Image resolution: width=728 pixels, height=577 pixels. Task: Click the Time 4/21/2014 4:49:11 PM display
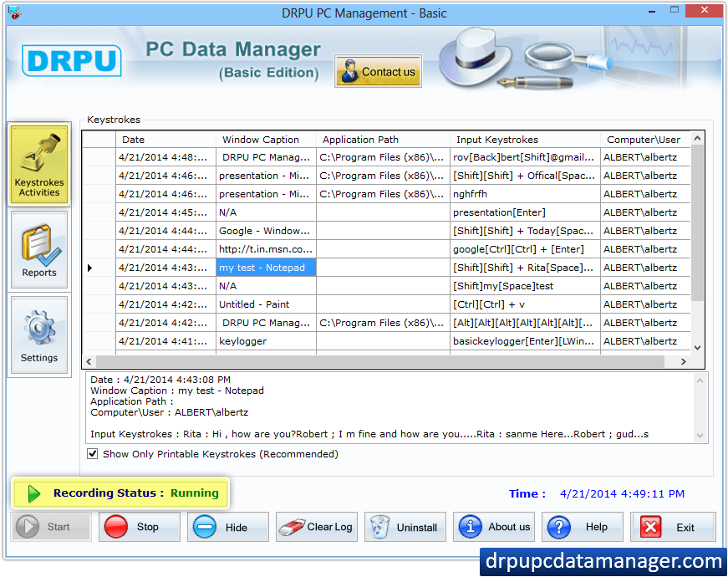click(x=597, y=493)
